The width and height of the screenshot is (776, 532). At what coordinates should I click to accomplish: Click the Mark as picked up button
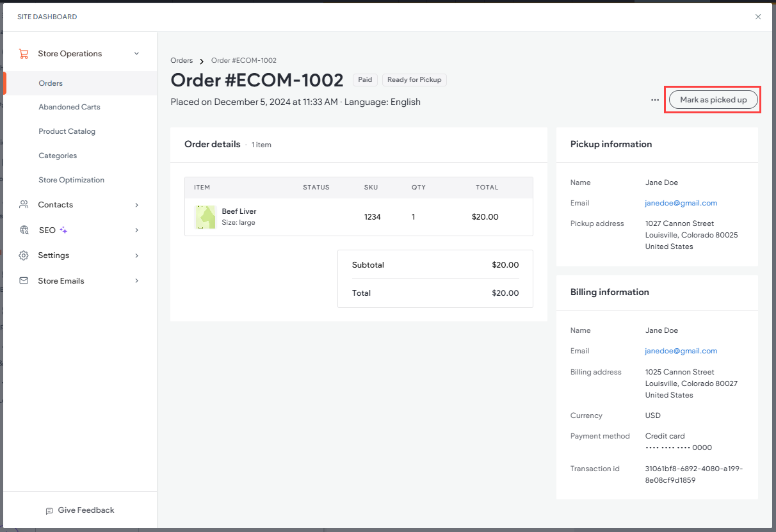coord(713,99)
